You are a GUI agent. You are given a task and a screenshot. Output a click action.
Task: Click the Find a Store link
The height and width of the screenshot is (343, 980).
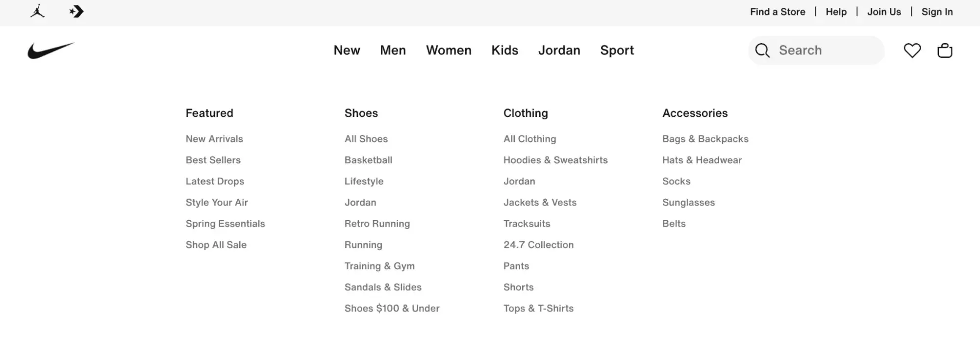click(778, 12)
